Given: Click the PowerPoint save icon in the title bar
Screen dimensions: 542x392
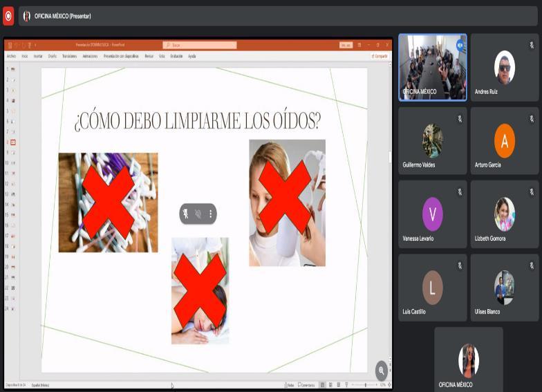Looking at the screenshot, I should pyautogui.click(x=10, y=45).
